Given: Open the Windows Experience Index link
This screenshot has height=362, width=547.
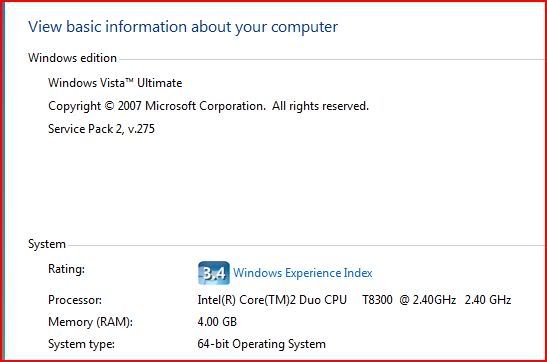Looking at the screenshot, I should click(303, 273).
